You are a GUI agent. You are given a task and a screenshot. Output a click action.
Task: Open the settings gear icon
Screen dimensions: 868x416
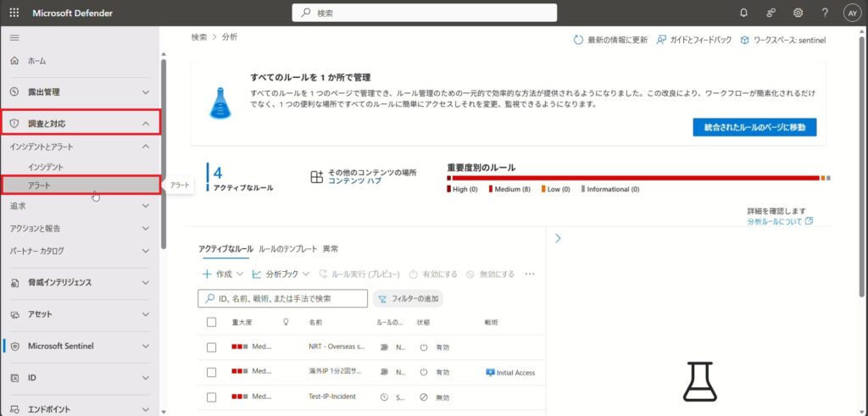(798, 13)
